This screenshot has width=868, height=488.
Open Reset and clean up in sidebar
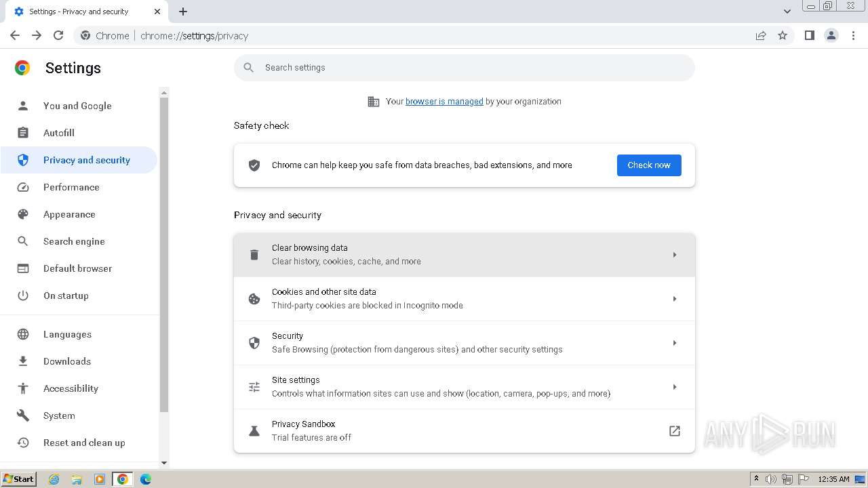pyautogui.click(x=79, y=443)
